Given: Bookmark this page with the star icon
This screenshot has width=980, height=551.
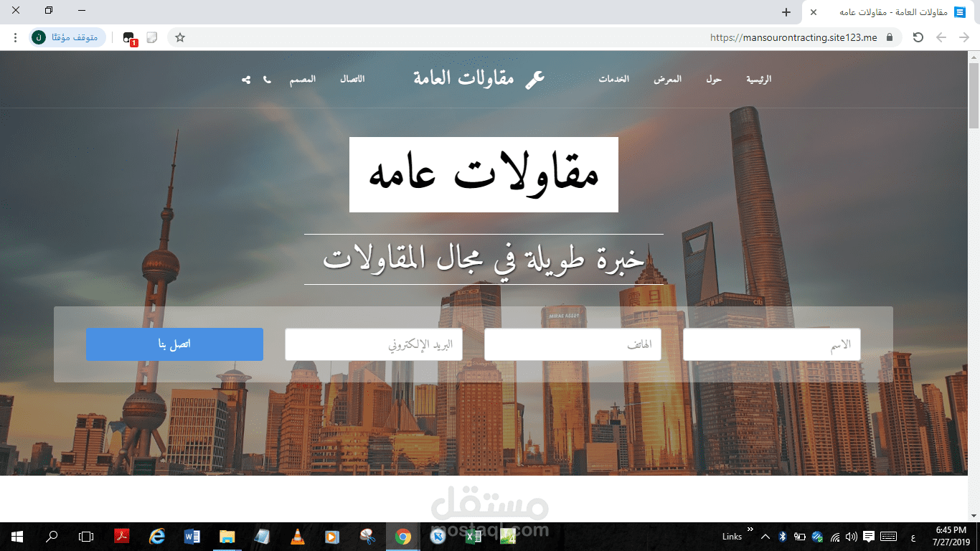Looking at the screenshot, I should coord(180,37).
